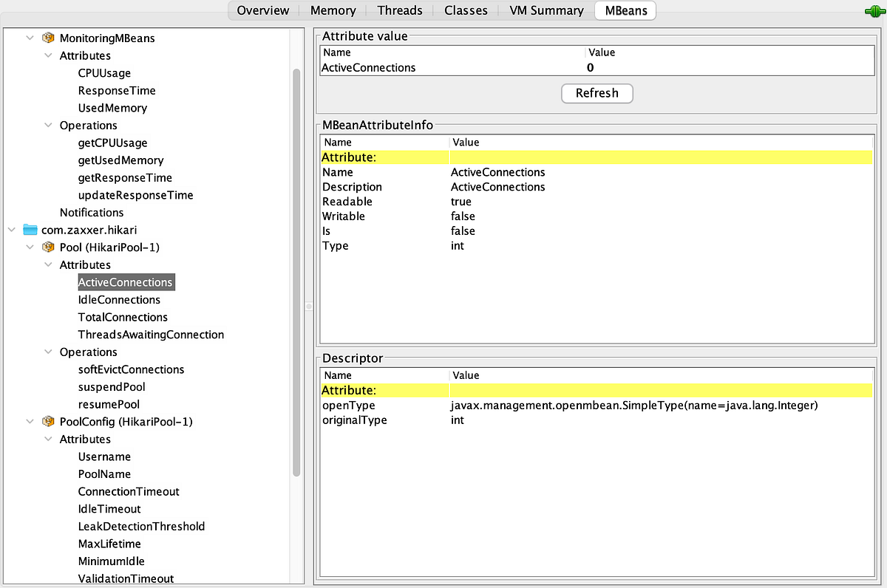Switch to the Memory tab
887x588 pixels.
pyautogui.click(x=332, y=10)
